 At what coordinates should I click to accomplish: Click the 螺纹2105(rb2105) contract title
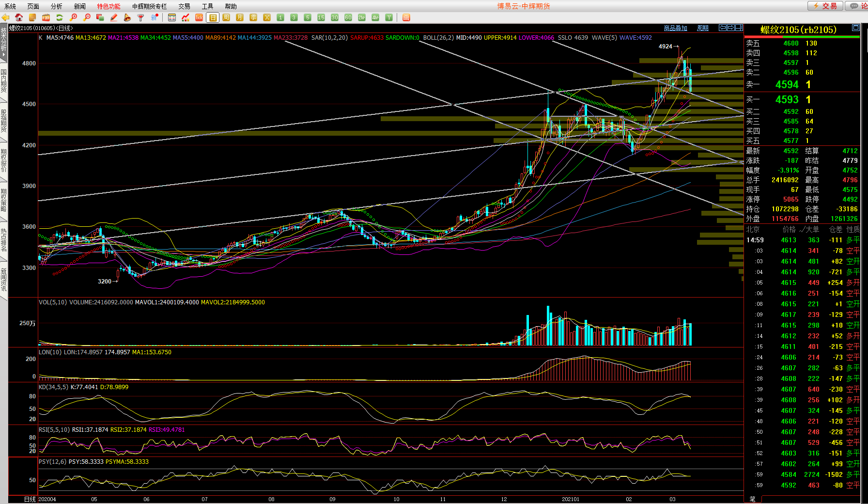(x=799, y=30)
